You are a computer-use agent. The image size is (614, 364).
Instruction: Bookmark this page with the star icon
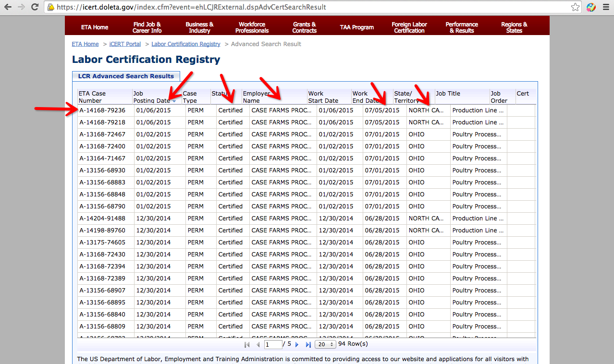coord(575,7)
